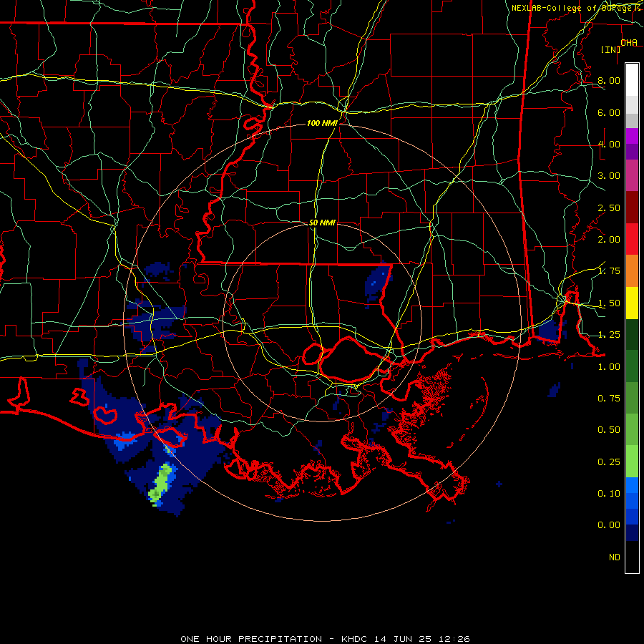The height and width of the screenshot is (644, 644).
Task: Click the 3.00 legend value
Action: 609,176
